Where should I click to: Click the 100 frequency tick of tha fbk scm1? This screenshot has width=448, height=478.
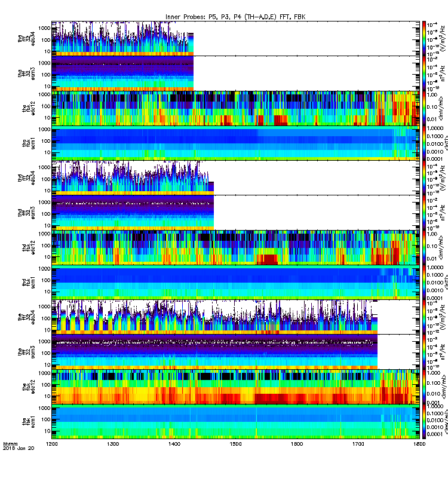pyautogui.click(x=46, y=141)
